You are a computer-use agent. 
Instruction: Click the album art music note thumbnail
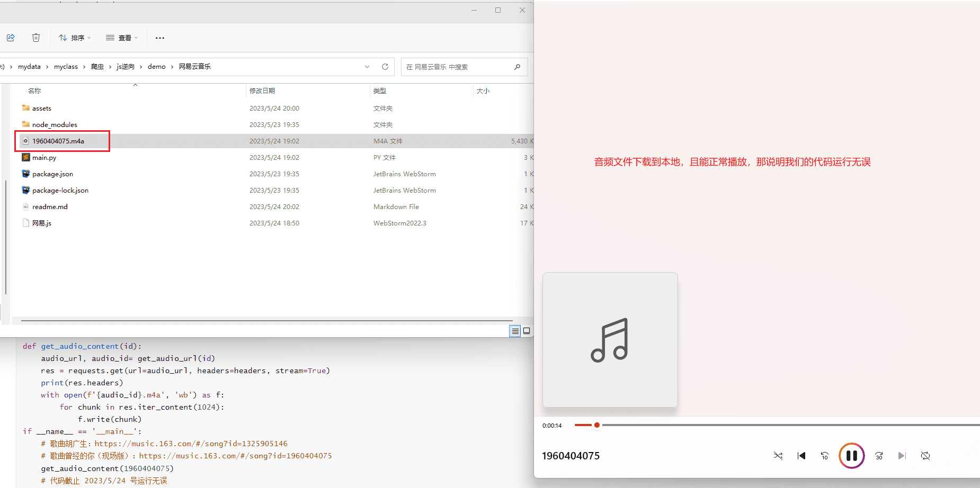pos(610,340)
